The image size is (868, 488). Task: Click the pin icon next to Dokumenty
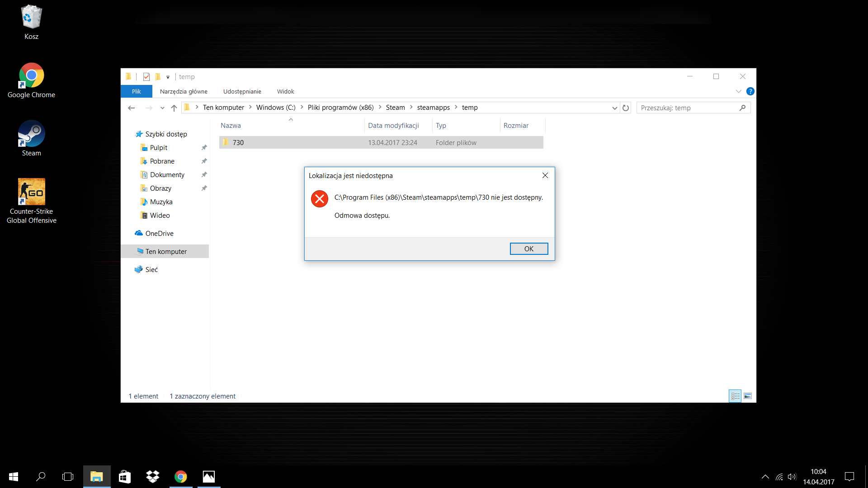[x=204, y=175]
